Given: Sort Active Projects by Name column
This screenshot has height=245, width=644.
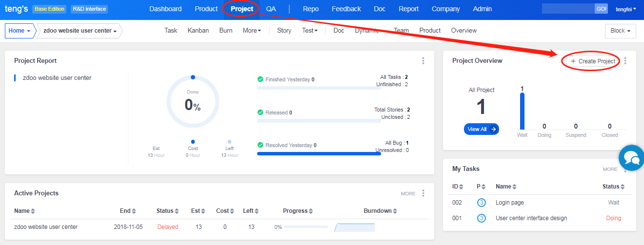Looking at the screenshot, I should click(x=24, y=211).
